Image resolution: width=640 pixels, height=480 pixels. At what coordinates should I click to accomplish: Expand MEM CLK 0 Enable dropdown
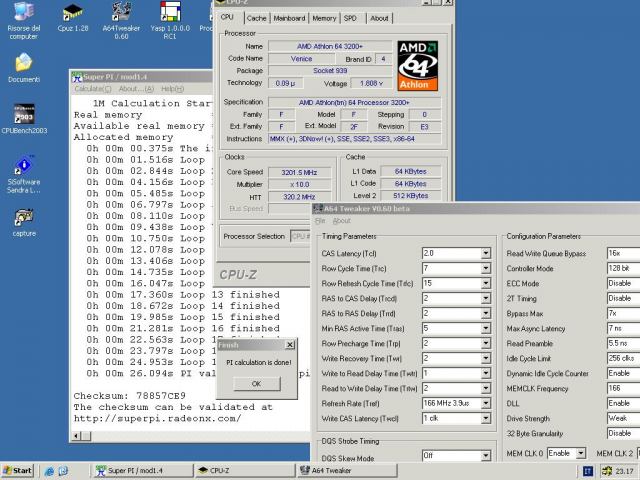coord(580,453)
